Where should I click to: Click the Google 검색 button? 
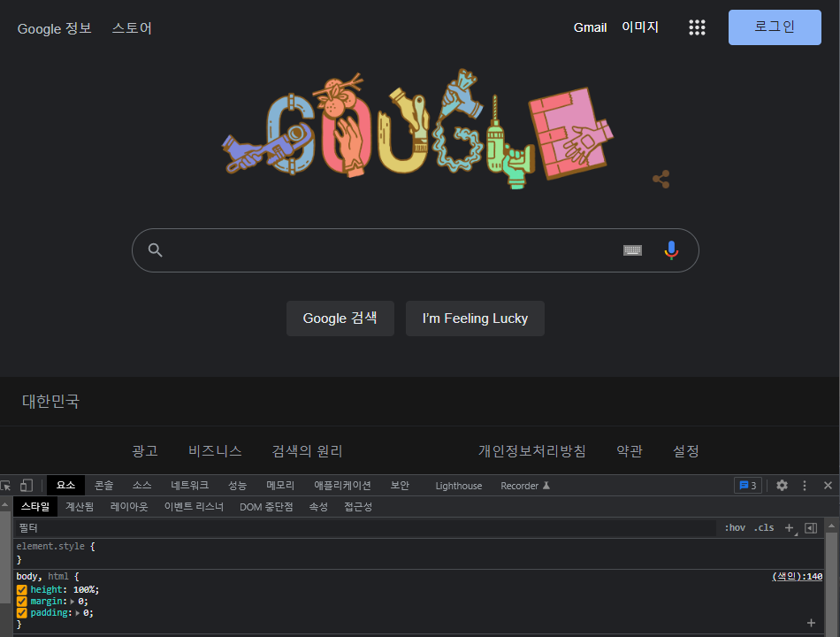[340, 318]
